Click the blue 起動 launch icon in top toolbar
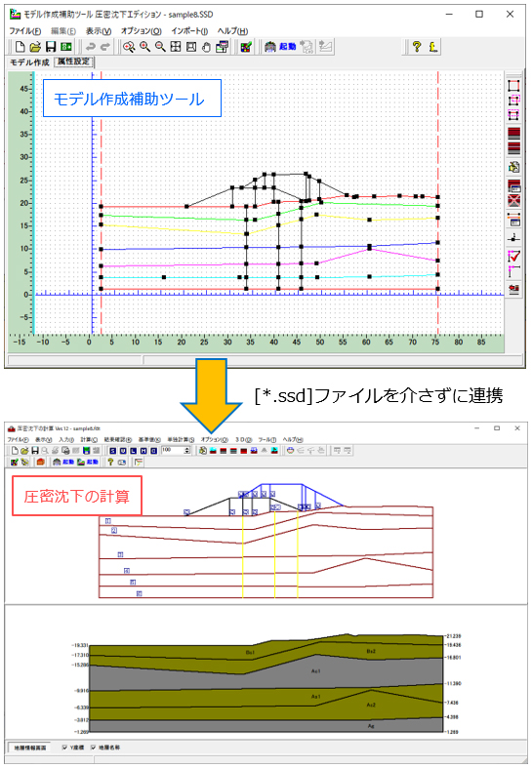Image resolution: width=532 pixels, height=768 pixels. point(288,47)
